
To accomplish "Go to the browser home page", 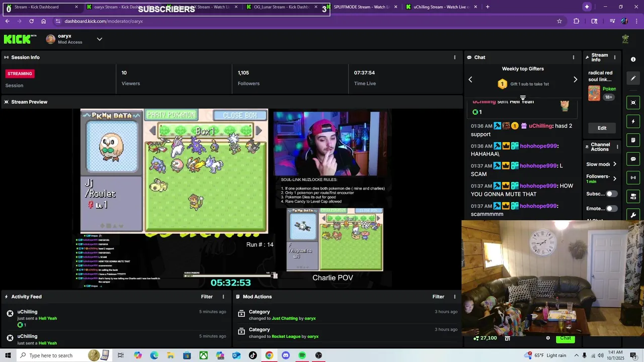I will [44, 21].
